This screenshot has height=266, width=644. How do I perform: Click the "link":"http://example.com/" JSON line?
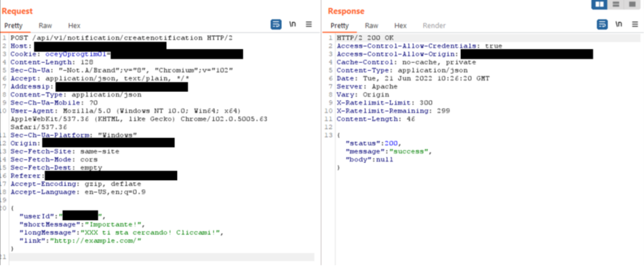pos(81,240)
